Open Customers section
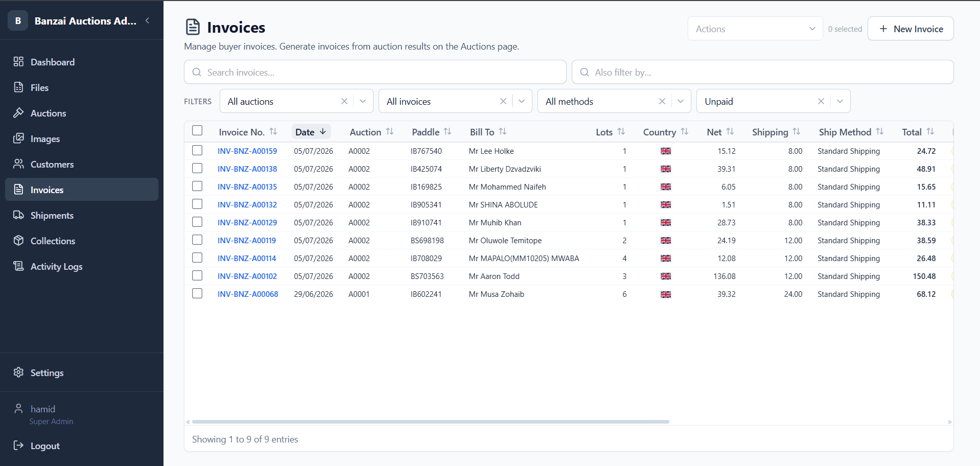Viewport: 980px width, 466px height. (82, 164)
